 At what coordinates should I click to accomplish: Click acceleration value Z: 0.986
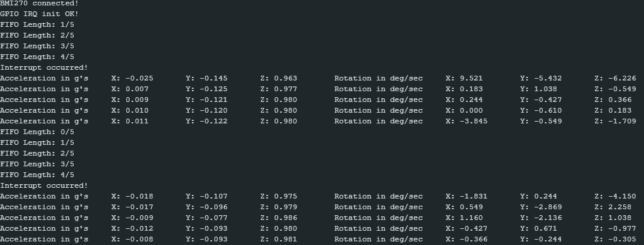279,218
